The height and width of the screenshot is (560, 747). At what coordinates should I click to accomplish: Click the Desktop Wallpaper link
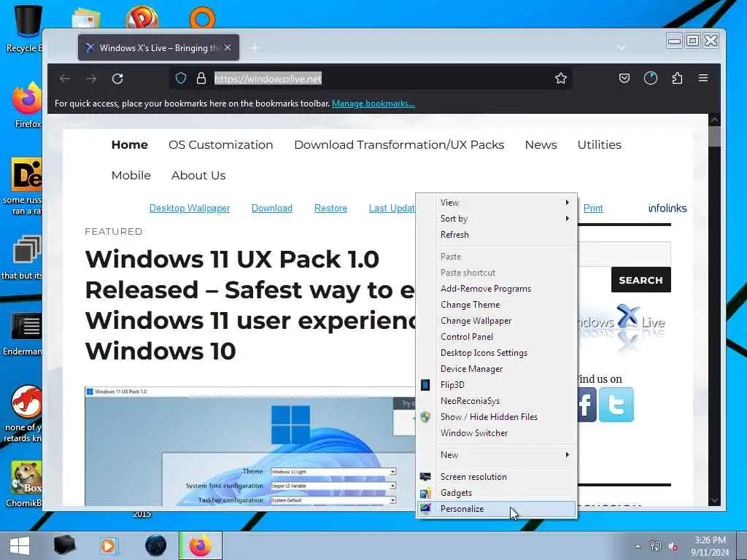point(190,208)
